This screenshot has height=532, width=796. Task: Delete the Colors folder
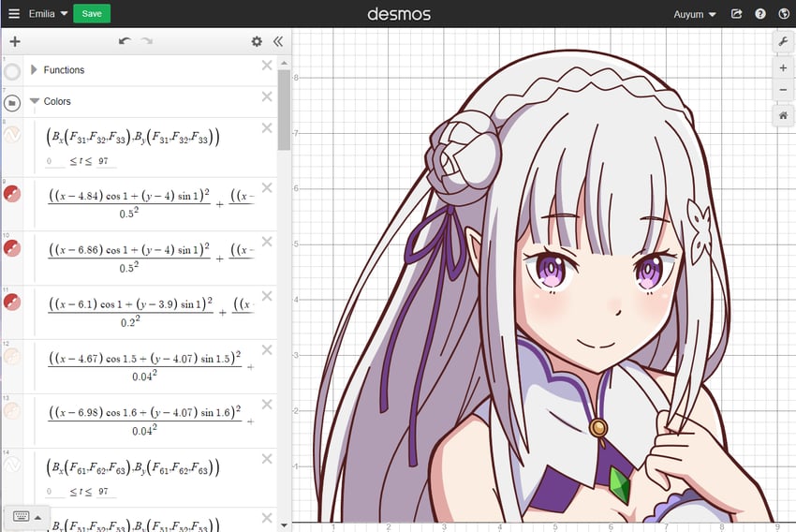(267, 96)
